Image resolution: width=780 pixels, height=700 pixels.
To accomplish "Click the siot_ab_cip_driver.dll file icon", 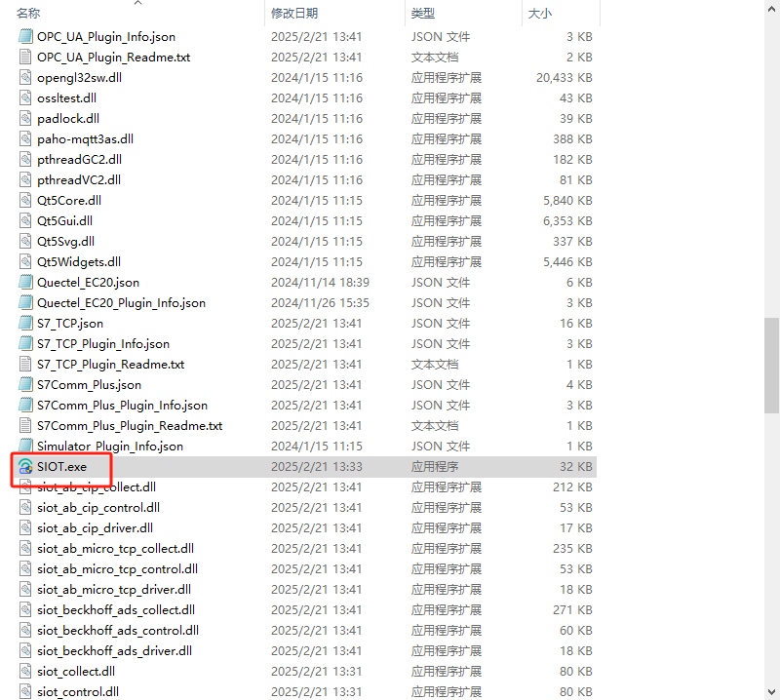I will coord(25,527).
